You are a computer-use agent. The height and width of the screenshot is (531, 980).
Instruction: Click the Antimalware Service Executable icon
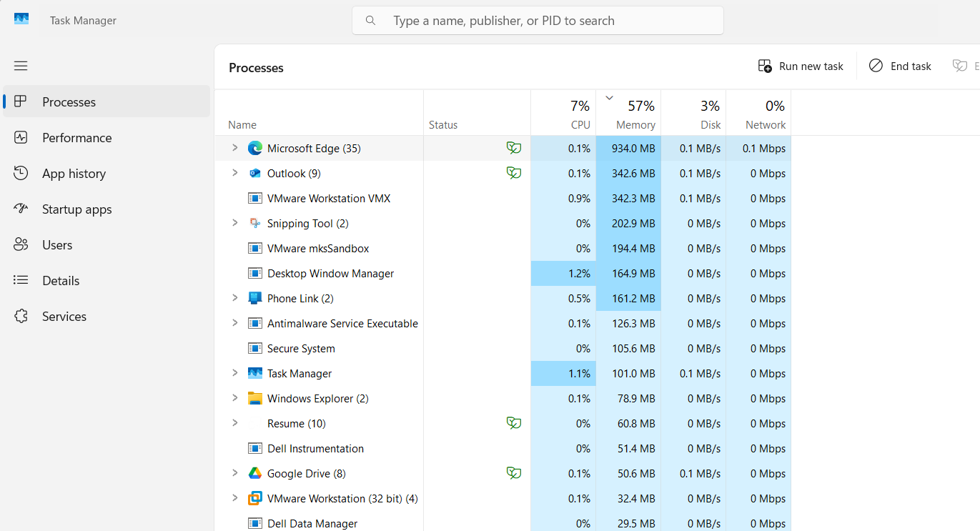(x=255, y=323)
